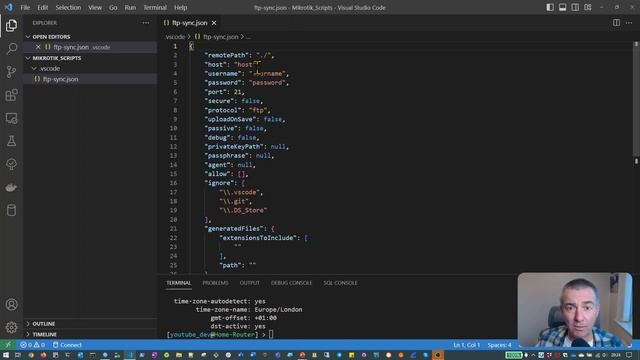Open the tree-shaped icon view in activity bar
Viewport: 640px width, 360px height.
(x=11, y=164)
